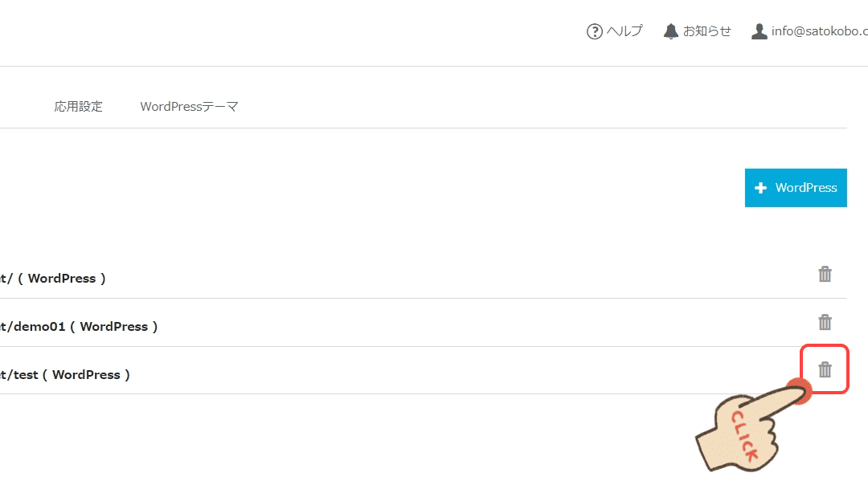Click the plus icon in WordPress button

[760, 188]
